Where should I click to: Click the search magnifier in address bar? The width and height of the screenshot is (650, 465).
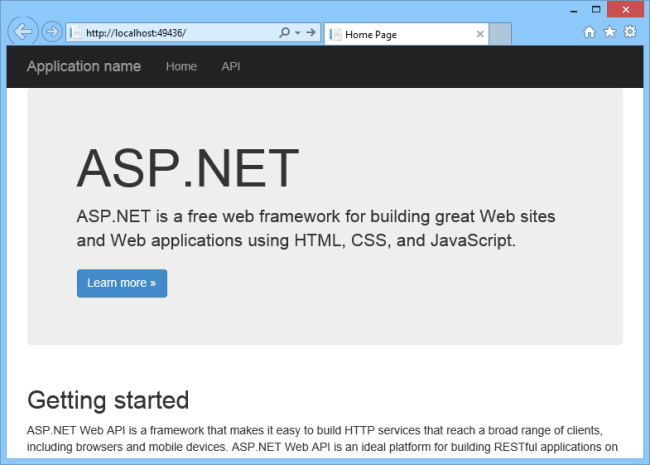pos(284,32)
